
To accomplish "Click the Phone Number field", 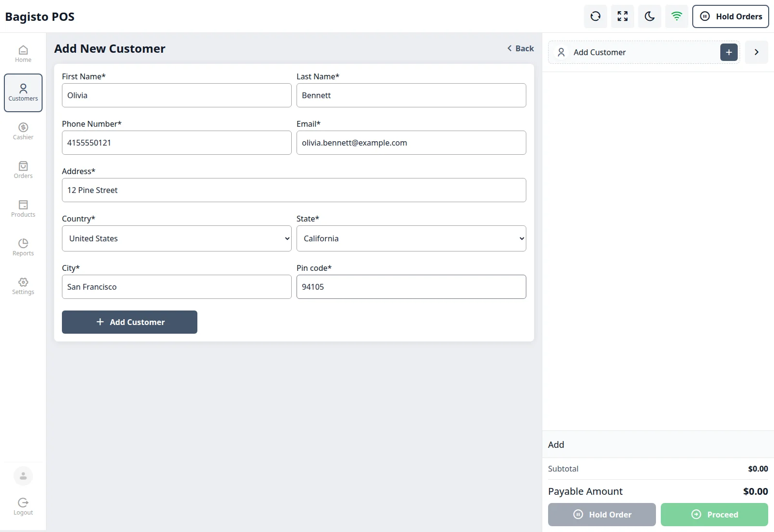I will tap(177, 143).
